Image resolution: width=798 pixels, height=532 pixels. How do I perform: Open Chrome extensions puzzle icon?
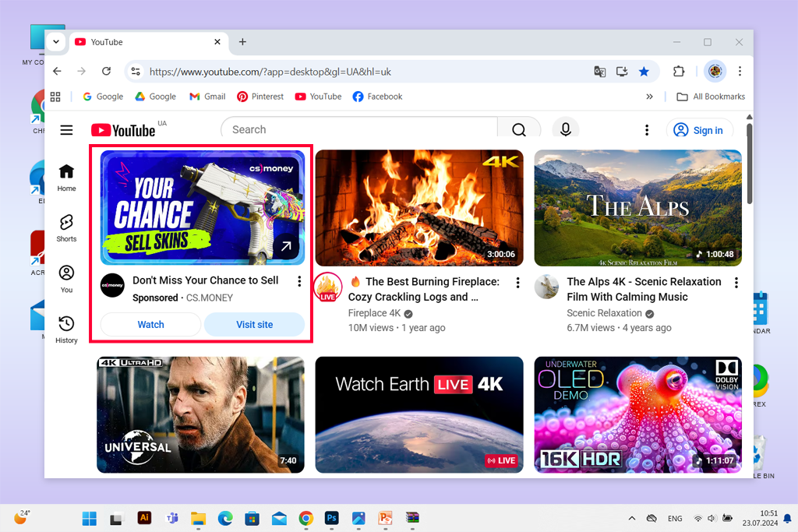pos(679,71)
